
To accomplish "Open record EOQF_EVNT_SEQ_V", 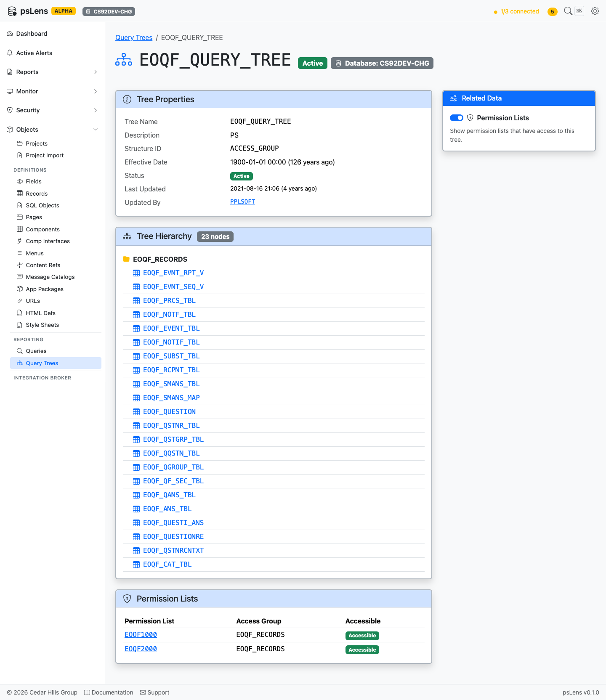I will point(173,286).
